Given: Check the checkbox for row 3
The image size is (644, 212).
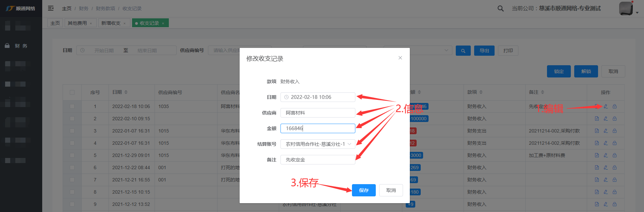Looking at the screenshot, I should [x=72, y=131].
